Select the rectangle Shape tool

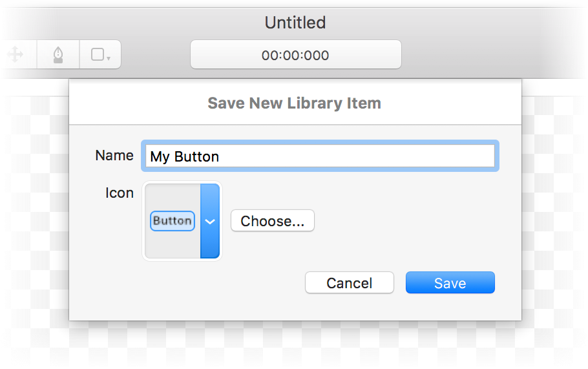coord(98,55)
